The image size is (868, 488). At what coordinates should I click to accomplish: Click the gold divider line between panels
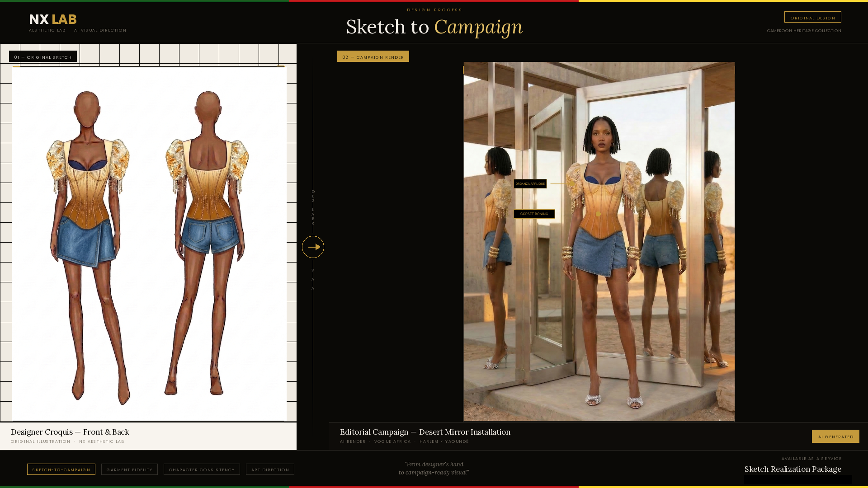(x=313, y=136)
